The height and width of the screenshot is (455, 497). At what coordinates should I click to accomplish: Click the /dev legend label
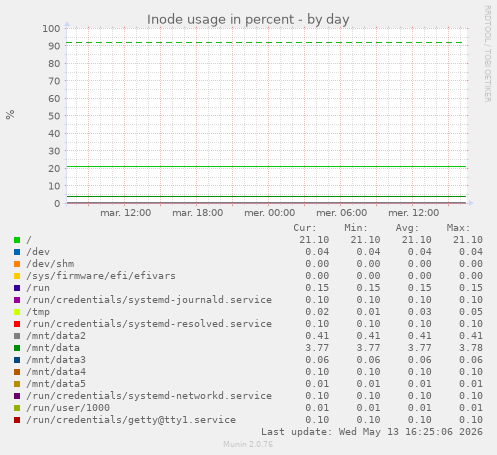pos(38,252)
